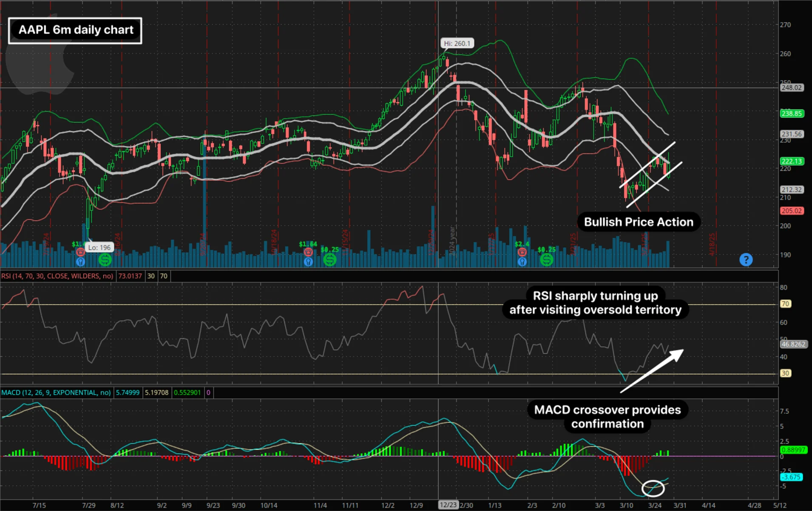Click the green $1.64 earnings estimate label
This screenshot has height=511, width=812.
pos(308,244)
